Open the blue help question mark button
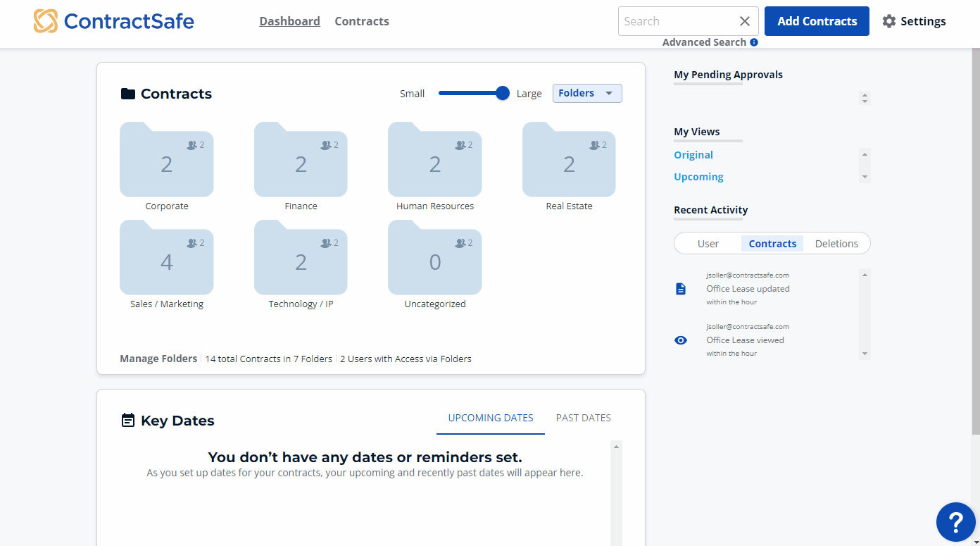The width and height of the screenshot is (980, 546). coord(955,522)
